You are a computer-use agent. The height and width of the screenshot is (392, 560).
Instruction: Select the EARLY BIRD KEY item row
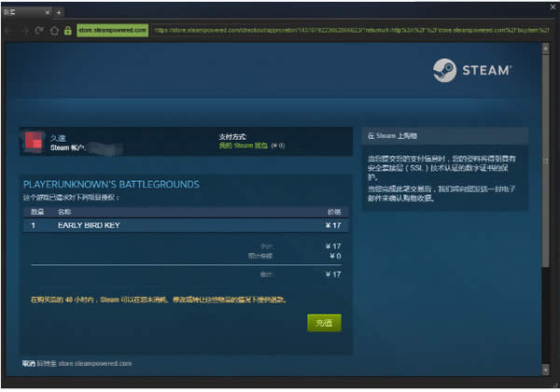tap(186, 226)
